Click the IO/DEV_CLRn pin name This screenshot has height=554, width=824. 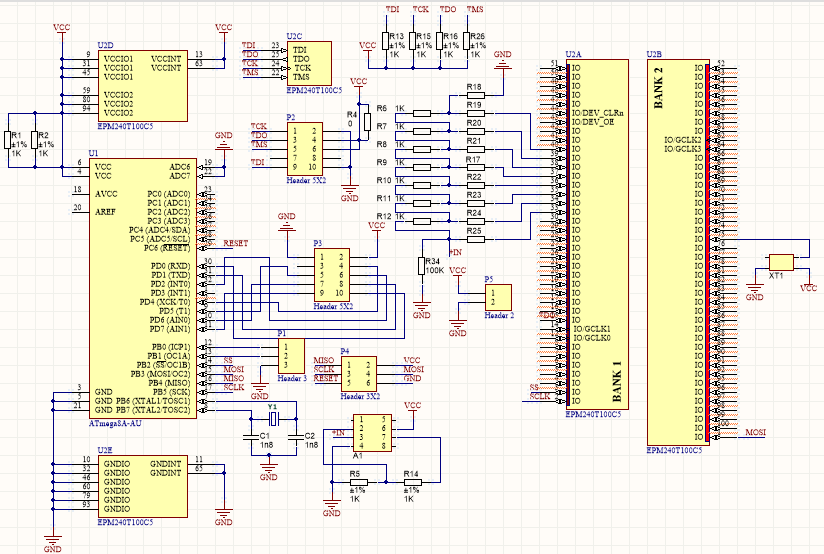tap(598, 113)
